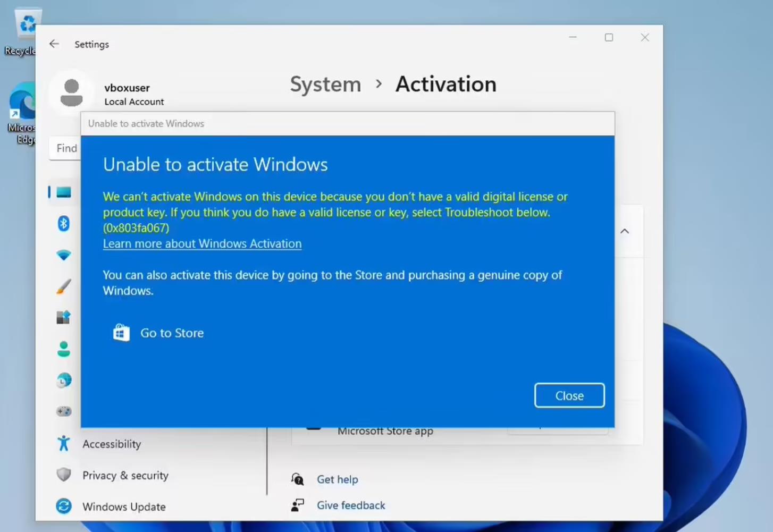Click the Get help headset icon
Screen dimensions: 773x532
[298, 479]
